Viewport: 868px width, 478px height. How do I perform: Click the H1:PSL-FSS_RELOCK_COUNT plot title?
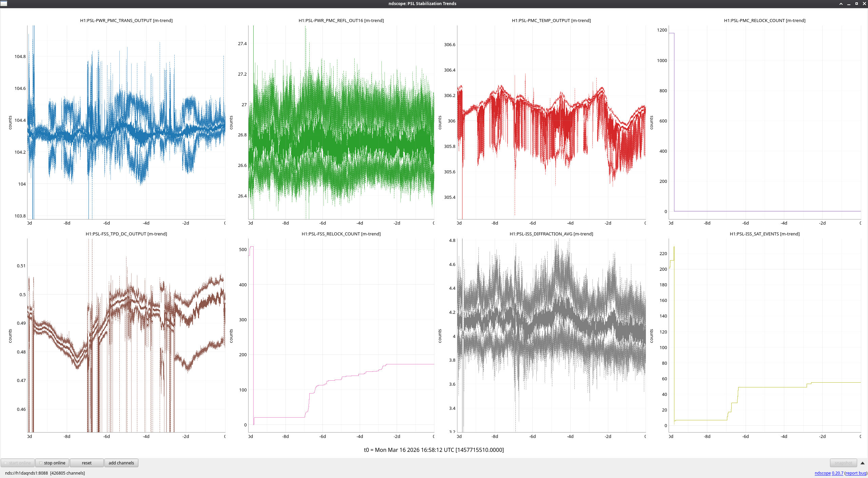341,234
